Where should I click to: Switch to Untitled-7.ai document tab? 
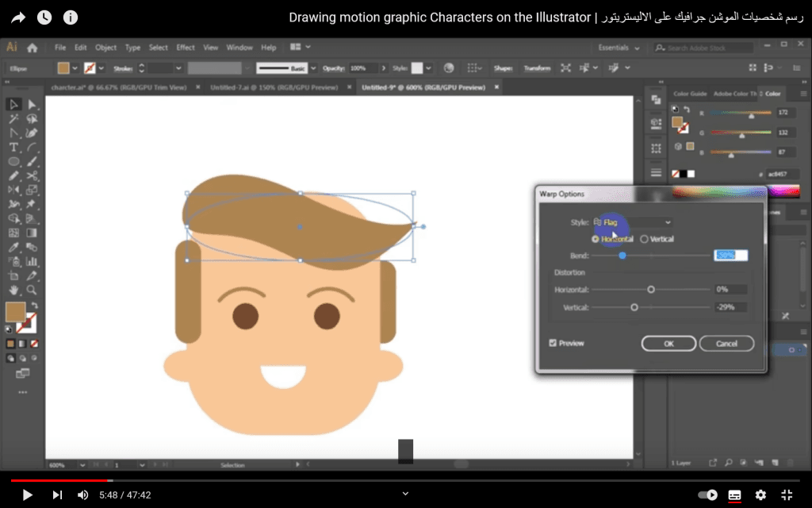tap(274, 87)
